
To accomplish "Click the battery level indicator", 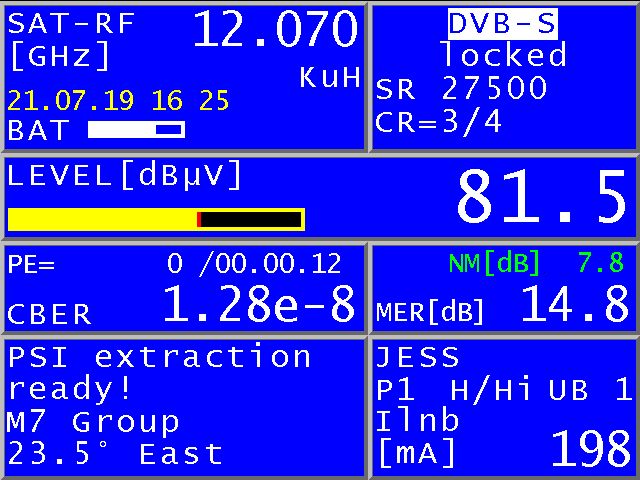I will [x=136, y=129].
